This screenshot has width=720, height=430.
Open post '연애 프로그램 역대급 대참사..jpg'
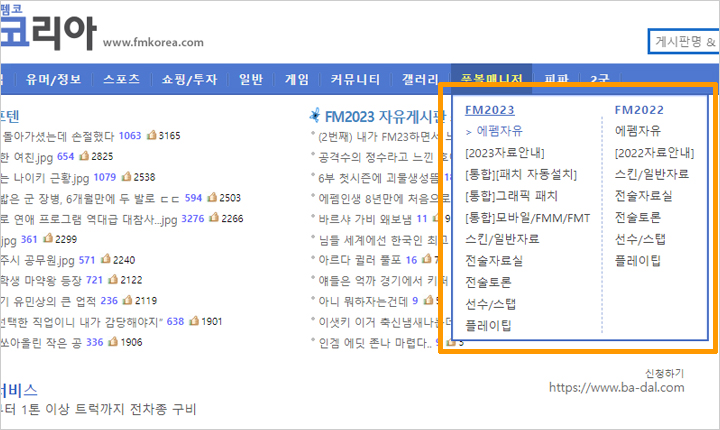pyautogui.click(x=89, y=219)
